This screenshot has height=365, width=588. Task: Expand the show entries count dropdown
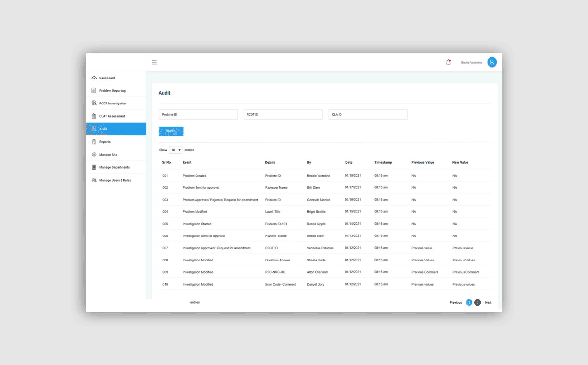pyautogui.click(x=175, y=150)
